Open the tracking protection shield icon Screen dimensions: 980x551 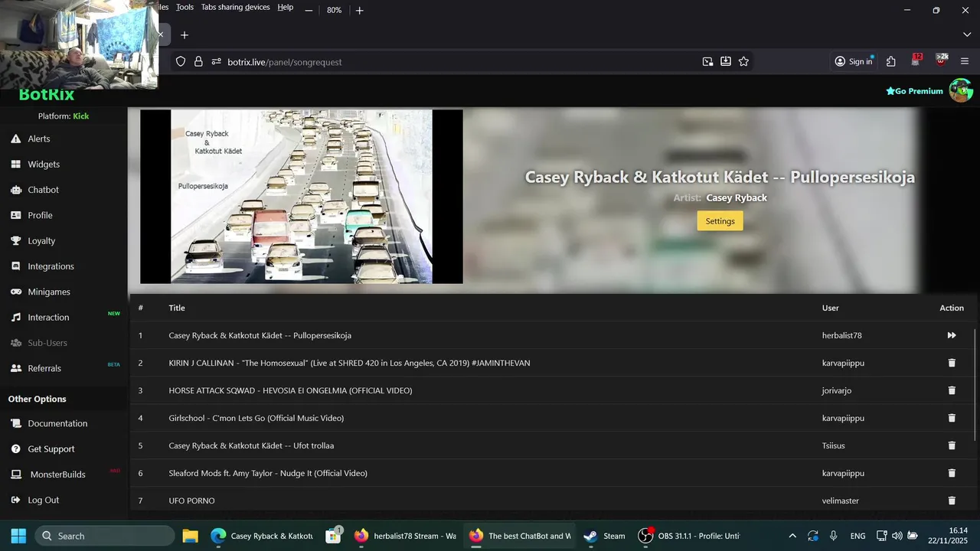(x=181, y=61)
